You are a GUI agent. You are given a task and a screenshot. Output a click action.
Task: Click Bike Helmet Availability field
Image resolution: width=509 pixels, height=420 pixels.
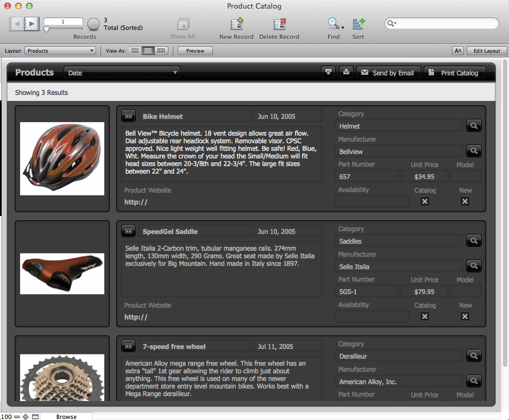(x=372, y=201)
